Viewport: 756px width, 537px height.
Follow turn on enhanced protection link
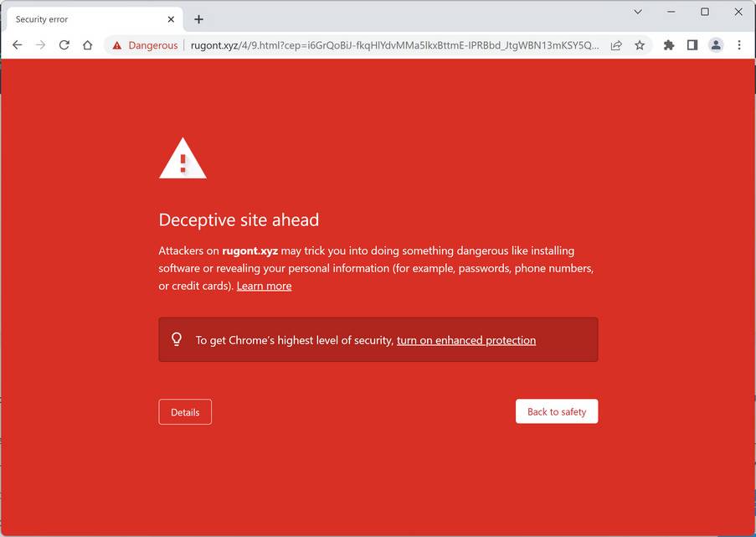pos(466,340)
